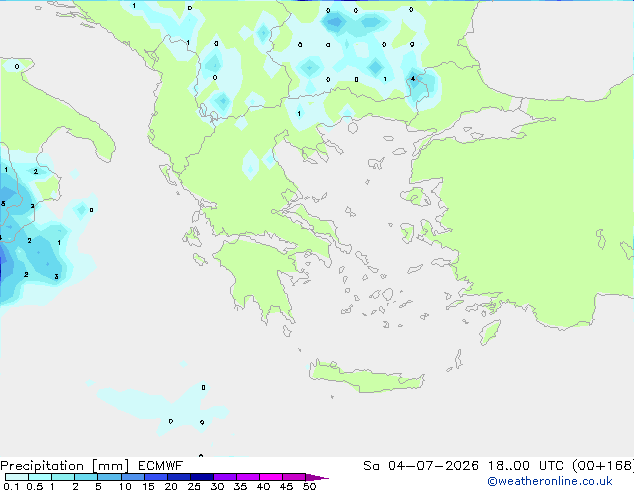
Task: Select the above-50 mm legend arrow tip
Action: 317,477
